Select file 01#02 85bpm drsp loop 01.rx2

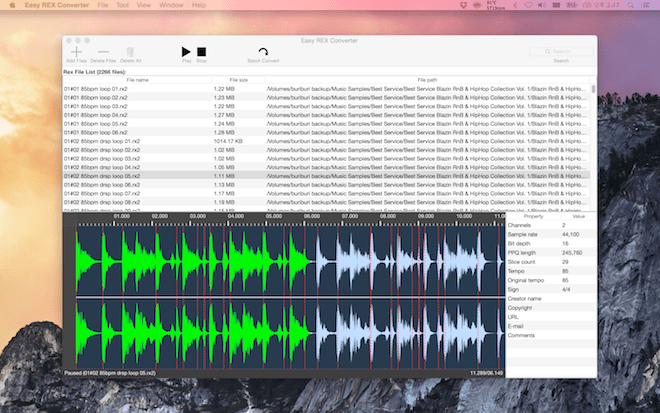(99, 141)
